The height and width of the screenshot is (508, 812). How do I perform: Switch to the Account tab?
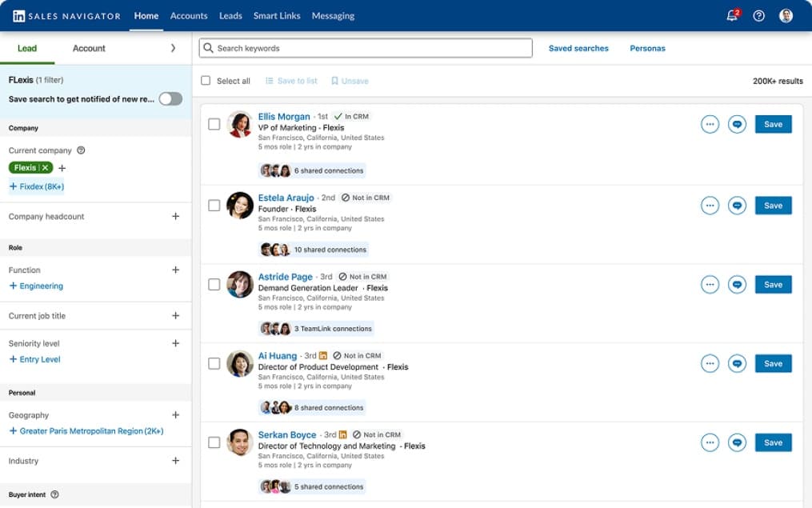click(88, 48)
